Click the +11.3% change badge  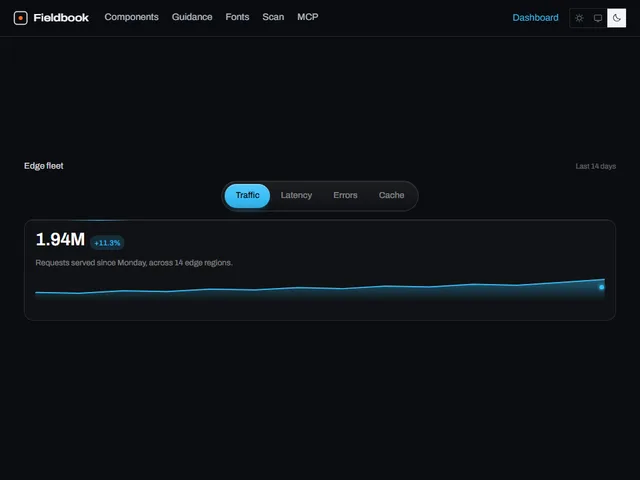tap(107, 243)
